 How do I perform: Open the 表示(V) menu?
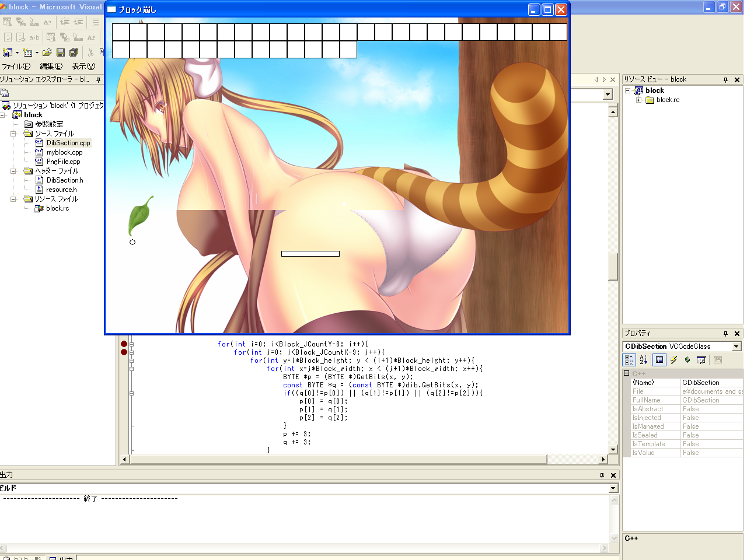83,66
